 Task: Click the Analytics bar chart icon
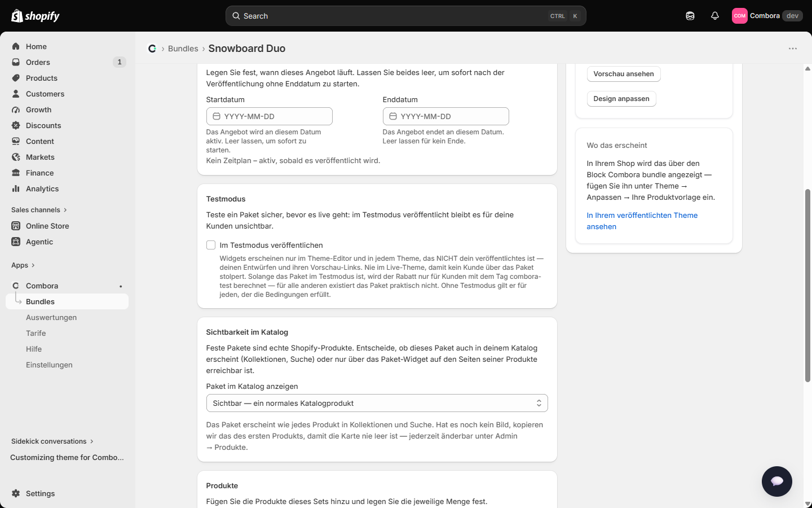click(16, 189)
